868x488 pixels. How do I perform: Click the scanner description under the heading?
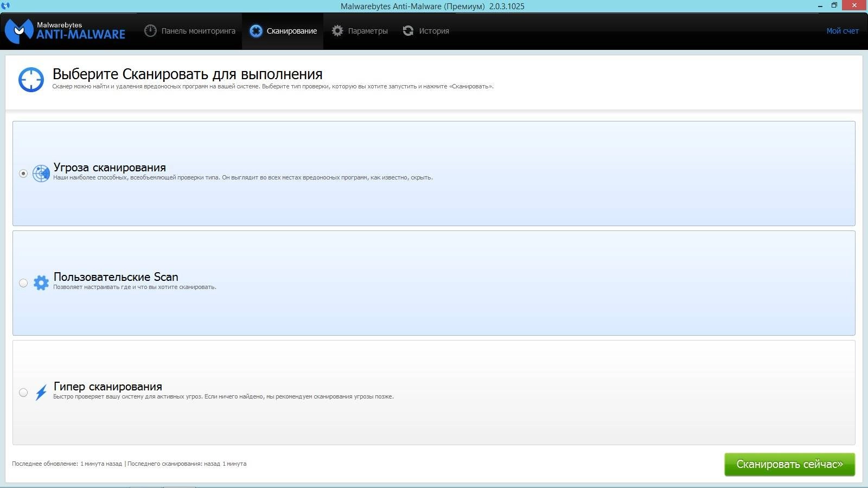(273, 86)
